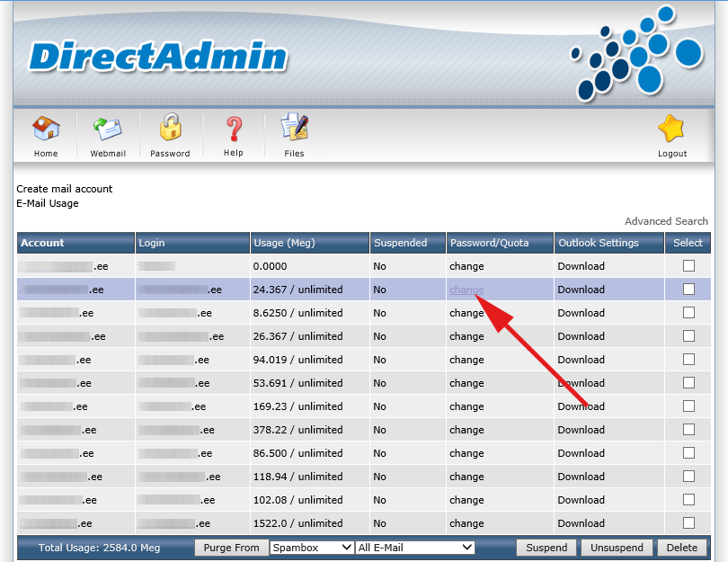
Task: Click change in the 8.6250 usage row
Action: [x=466, y=313]
